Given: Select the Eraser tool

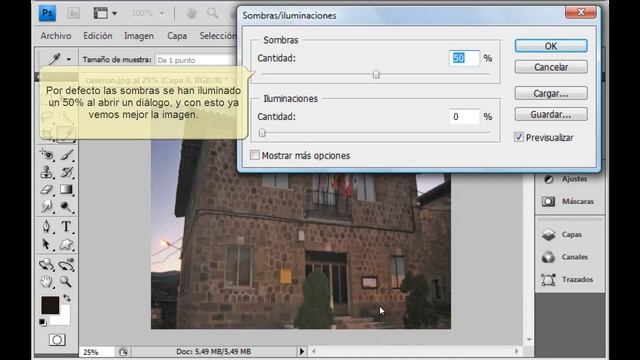Looking at the screenshot, I should (47, 190).
